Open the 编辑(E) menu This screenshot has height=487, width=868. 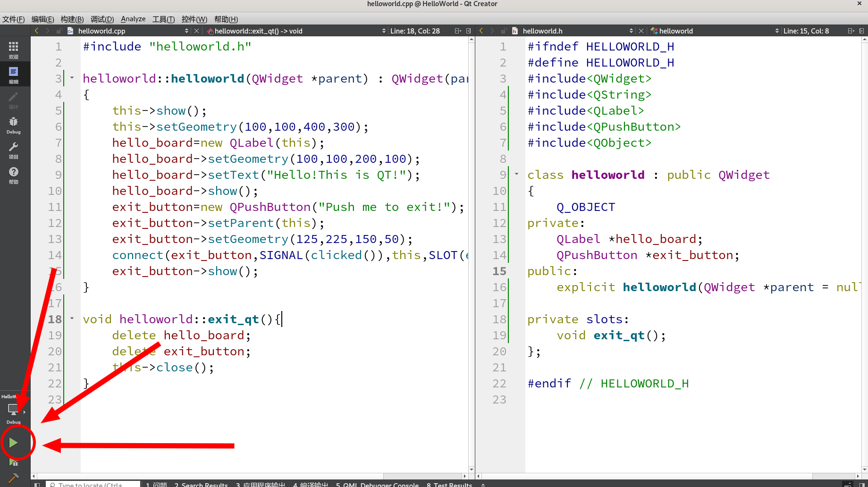tap(43, 19)
